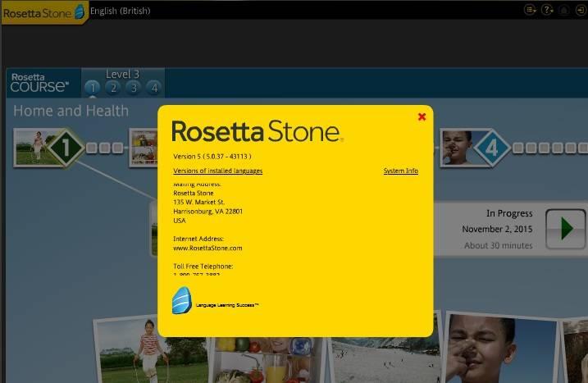Switch to Level 3 unit 1 button
Viewport: 588px width, 383px height.
92,88
